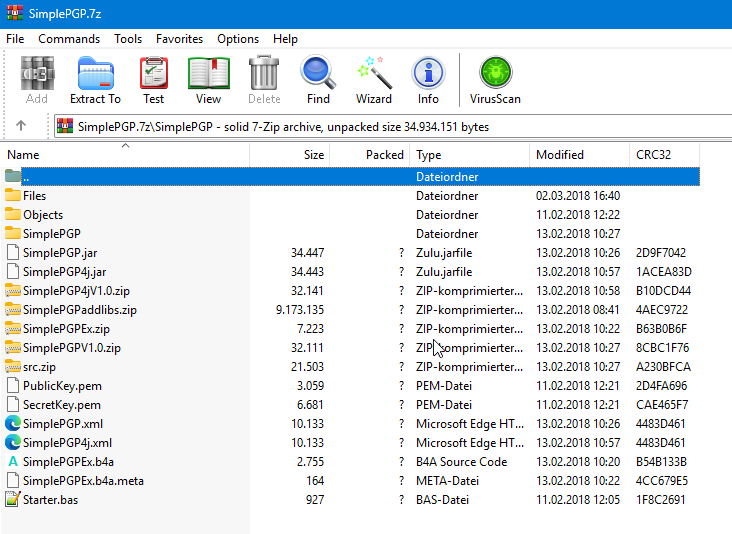Click the Extract To toolbar icon

click(95, 73)
